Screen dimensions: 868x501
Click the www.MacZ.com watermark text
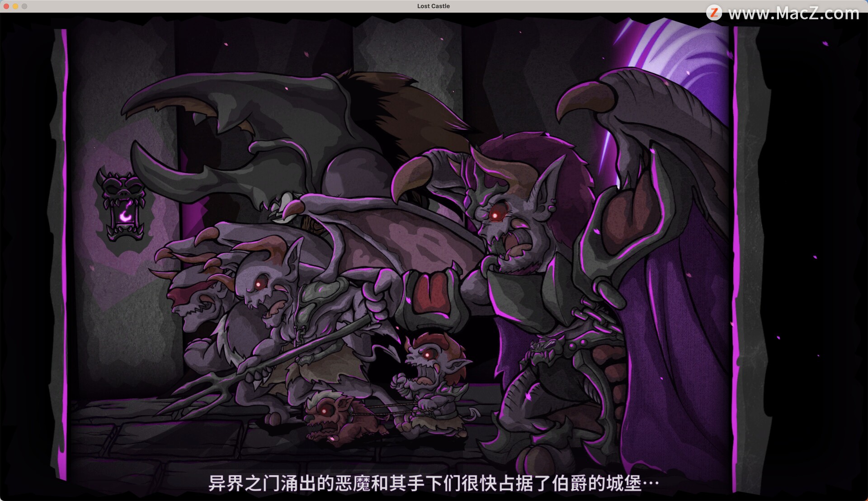coord(793,14)
